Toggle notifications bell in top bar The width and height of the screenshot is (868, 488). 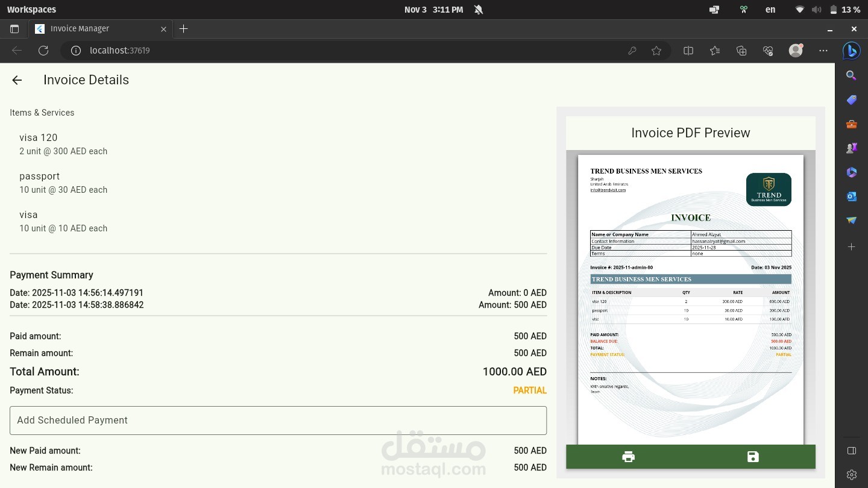[x=479, y=10]
